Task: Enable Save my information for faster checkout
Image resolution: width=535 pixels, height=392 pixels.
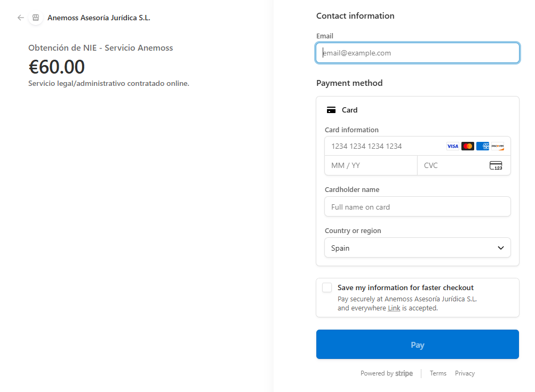Action: coord(327,288)
